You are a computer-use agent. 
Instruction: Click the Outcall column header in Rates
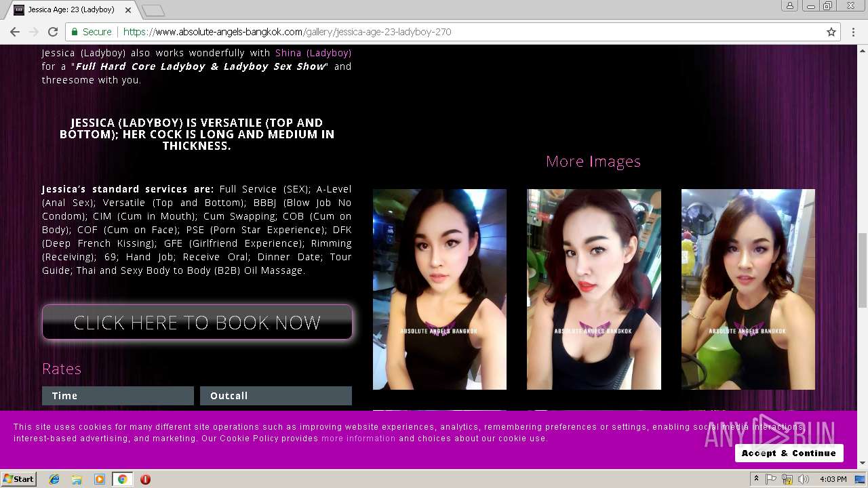(x=276, y=396)
